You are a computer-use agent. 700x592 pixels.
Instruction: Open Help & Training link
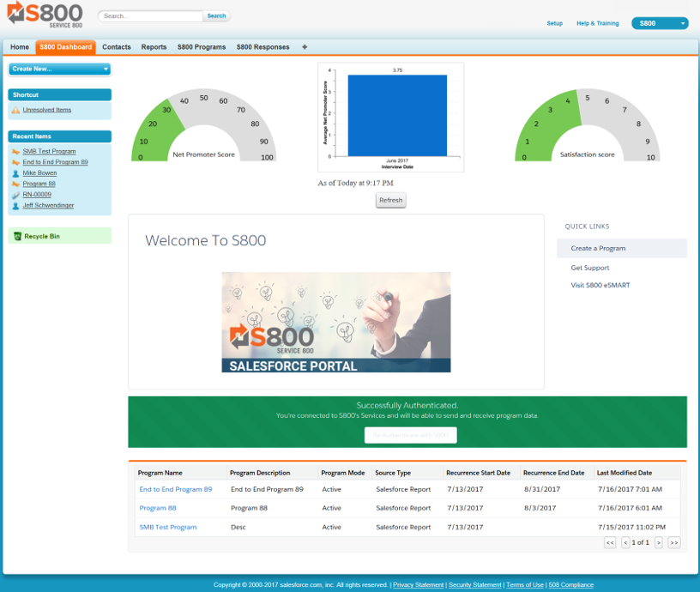(x=597, y=23)
